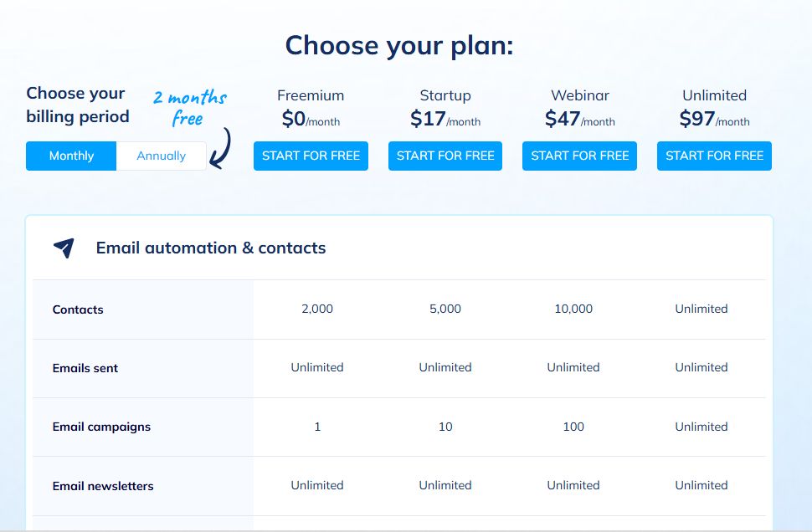Click the $97/month Unlimited plan price
This screenshot has width=812, height=532.
coord(714,119)
